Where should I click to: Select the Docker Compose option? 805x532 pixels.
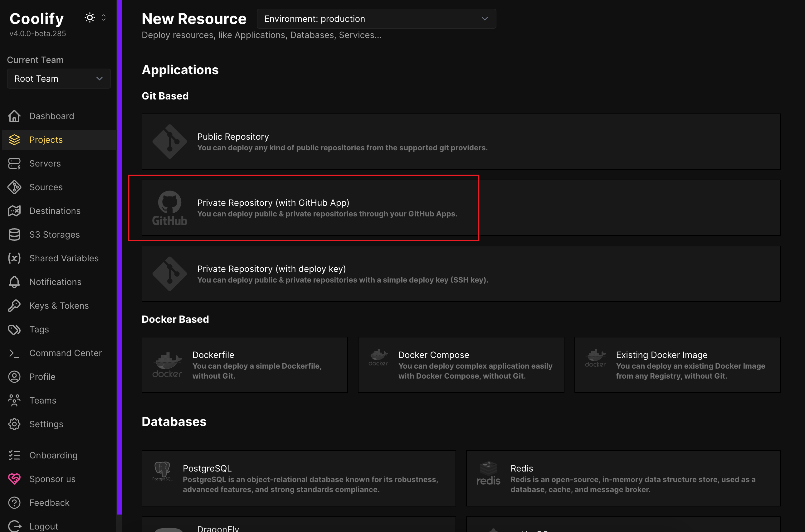tap(461, 365)
